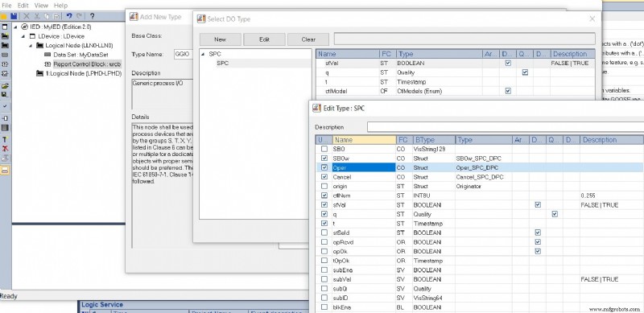Click the window-shaped icon atop left sidebar
Image resolution: width=644 pixels, height=313 pixels.
click(x=5, y=27)
